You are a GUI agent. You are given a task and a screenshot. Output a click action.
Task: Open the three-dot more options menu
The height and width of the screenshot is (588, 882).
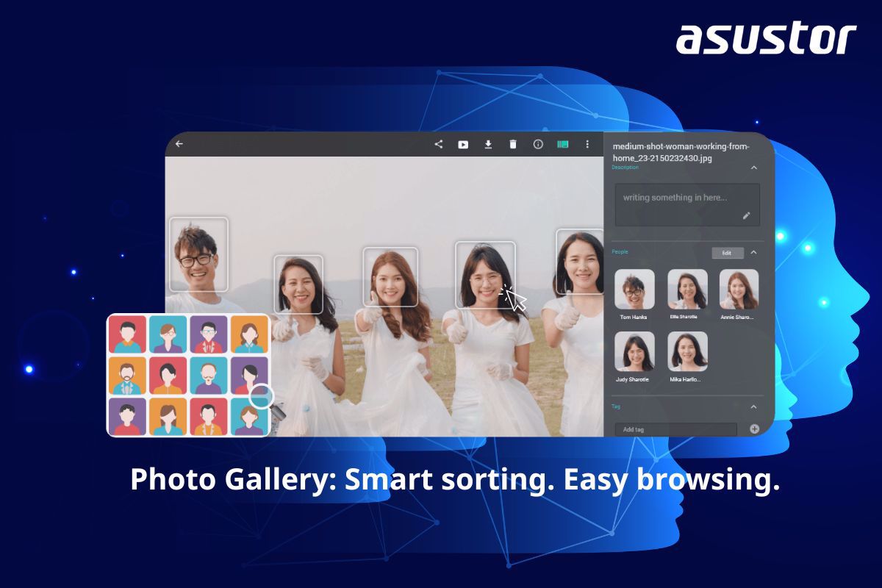pos(587,145)
